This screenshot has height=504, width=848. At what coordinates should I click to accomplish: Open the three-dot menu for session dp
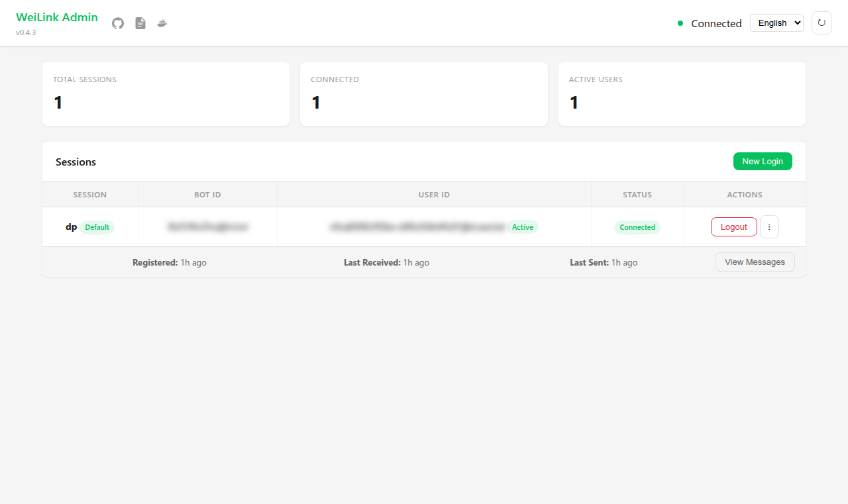pos(769,227)
